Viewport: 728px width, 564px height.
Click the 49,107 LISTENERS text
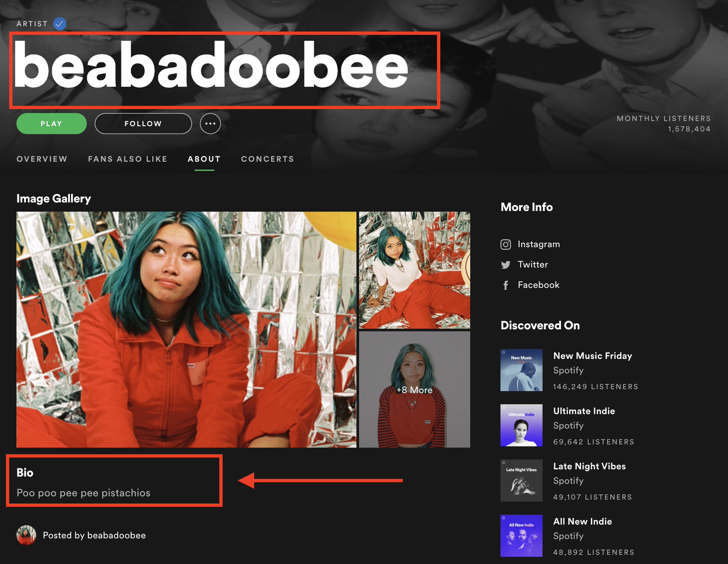pyautogui.click(x=593, y=497)
